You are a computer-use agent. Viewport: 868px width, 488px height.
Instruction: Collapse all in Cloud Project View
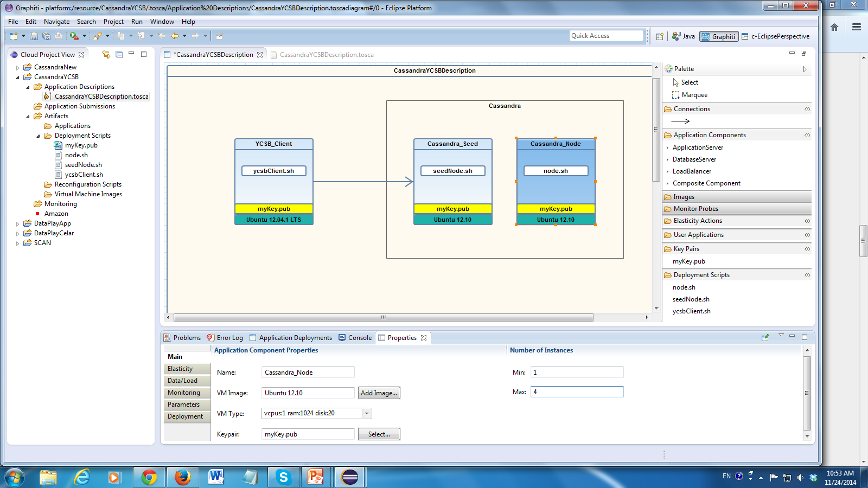[119, 54]
